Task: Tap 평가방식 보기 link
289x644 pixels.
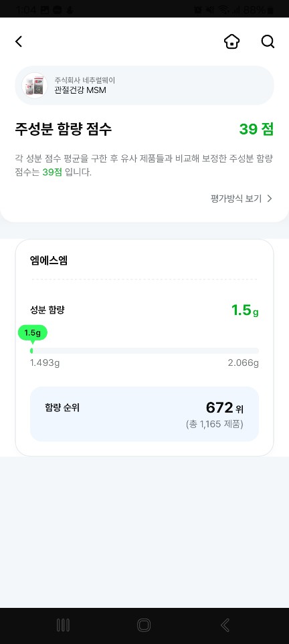Action: [236, 199]
